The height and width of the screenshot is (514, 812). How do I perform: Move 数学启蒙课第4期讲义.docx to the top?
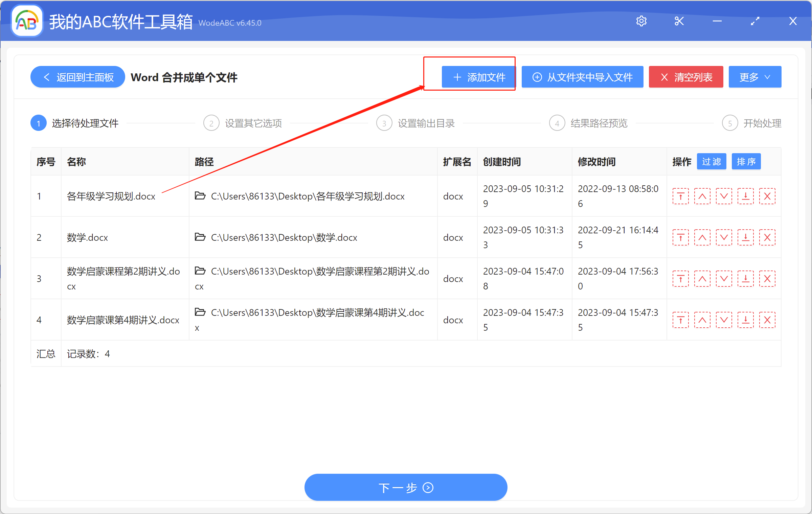(680, 320)
